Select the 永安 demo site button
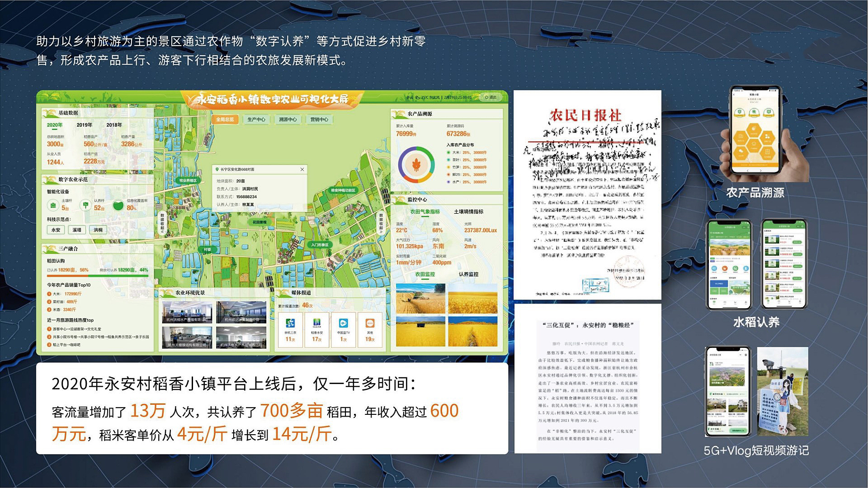 pos(56,230)
